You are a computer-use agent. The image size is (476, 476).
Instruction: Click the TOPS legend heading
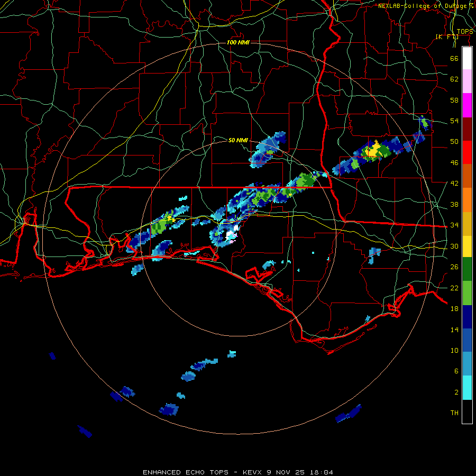[x=465, y=32]
